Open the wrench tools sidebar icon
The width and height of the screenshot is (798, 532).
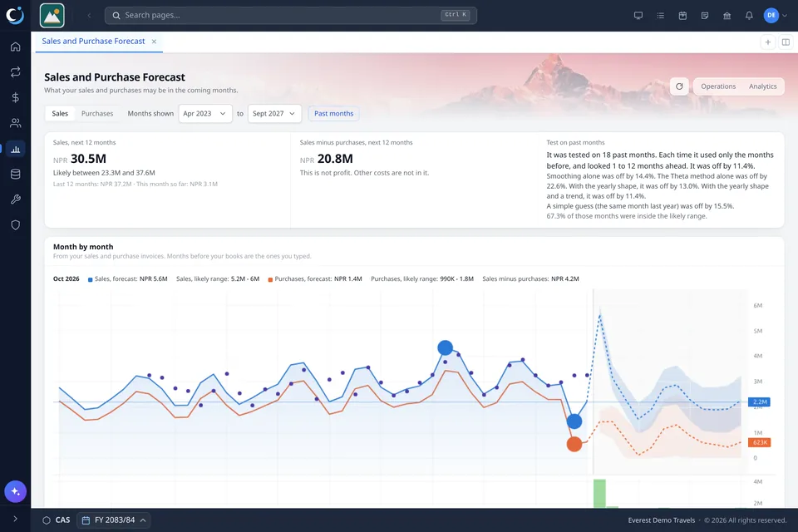(x=15, y=199)
